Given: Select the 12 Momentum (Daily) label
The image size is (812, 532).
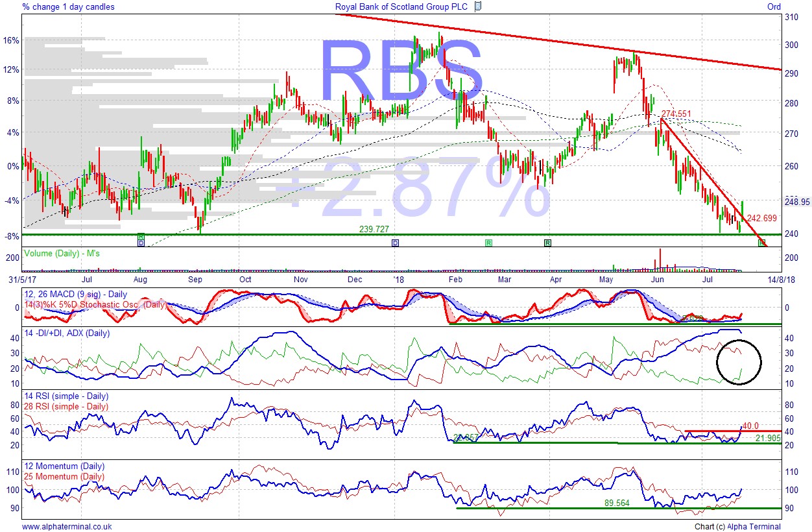Looking at the screenshot, I should (x=64, y=466).
